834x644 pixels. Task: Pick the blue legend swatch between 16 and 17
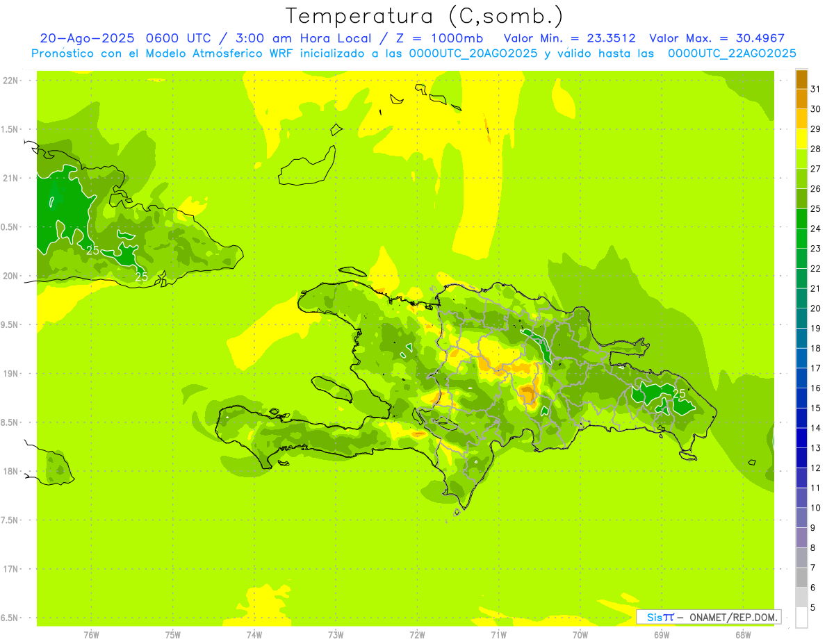point(801,378)
